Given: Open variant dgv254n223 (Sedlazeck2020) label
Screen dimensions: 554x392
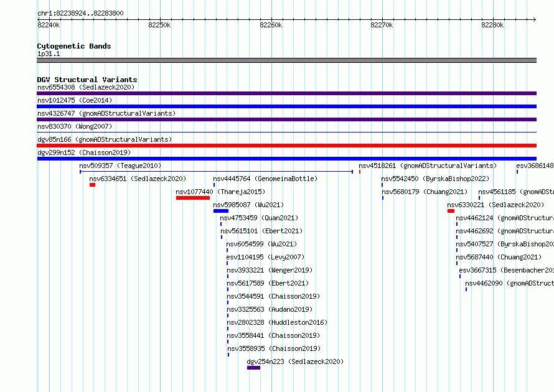Looking at the screenshot, I should 295,362.
